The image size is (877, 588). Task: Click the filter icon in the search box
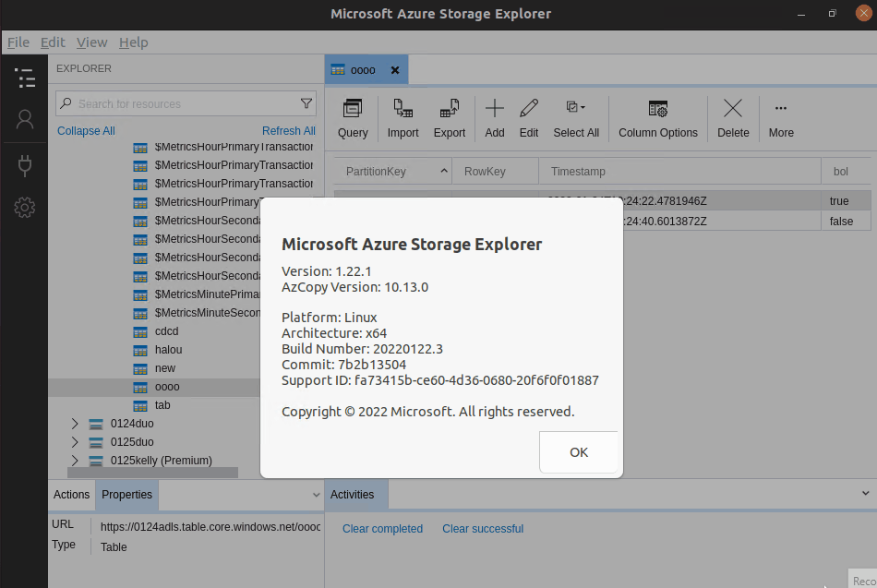point(306,103)
